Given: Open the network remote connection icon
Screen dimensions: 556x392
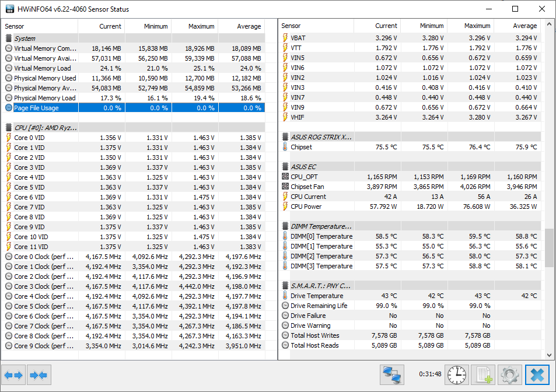Looking at the screenshot, I should click(x=392, y=374).
